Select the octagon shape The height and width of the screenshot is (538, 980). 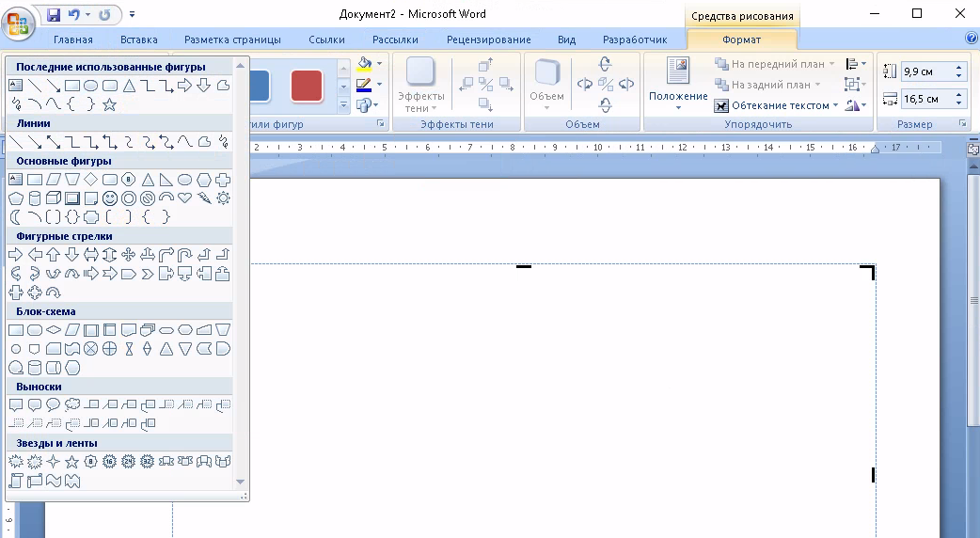click(129, 180)
